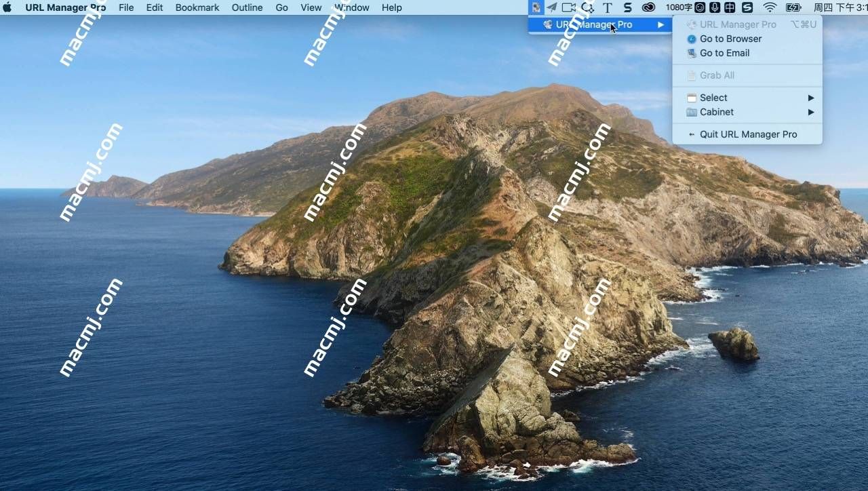Screen dimensions: 868x491
Task: Click the letter T status icon
Action: (608, 7)
